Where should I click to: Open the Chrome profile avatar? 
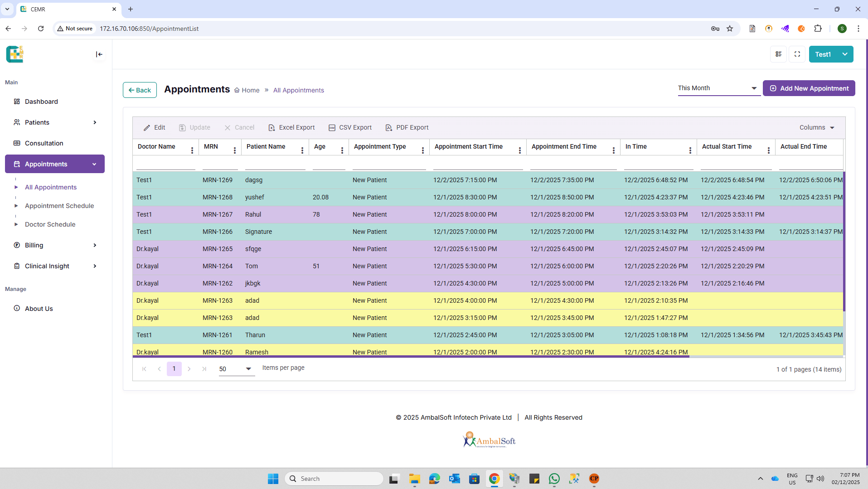pos(842,29)
